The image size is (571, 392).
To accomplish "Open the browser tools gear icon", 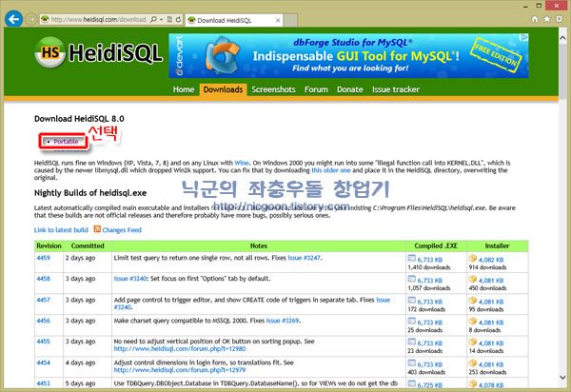I will 559,19.
